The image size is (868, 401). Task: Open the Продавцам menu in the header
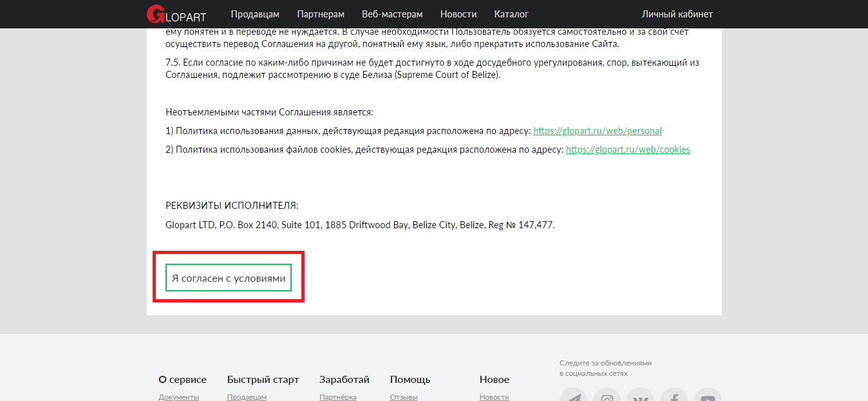click(x=255, y=14)
